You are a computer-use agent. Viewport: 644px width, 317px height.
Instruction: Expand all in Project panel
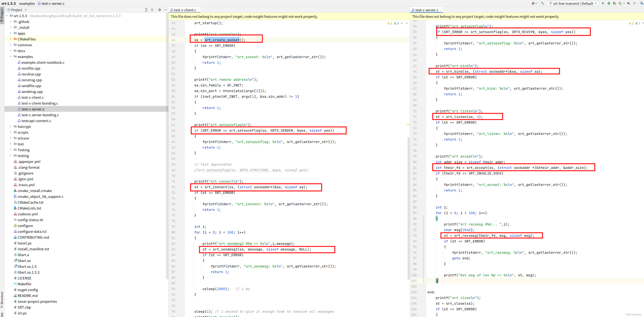click(x=146, y=10)
